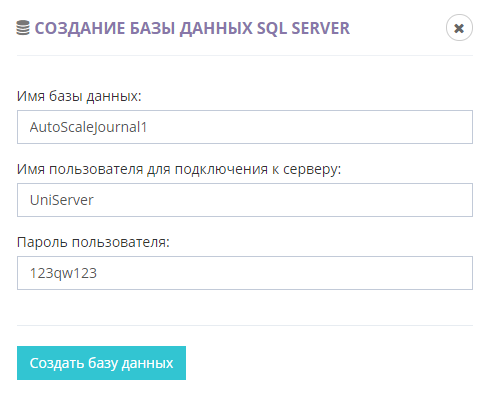Click the AutoScaleJournal1 text value
The height and width of the screenshot is (408, 487).
[x=88, y=127]
